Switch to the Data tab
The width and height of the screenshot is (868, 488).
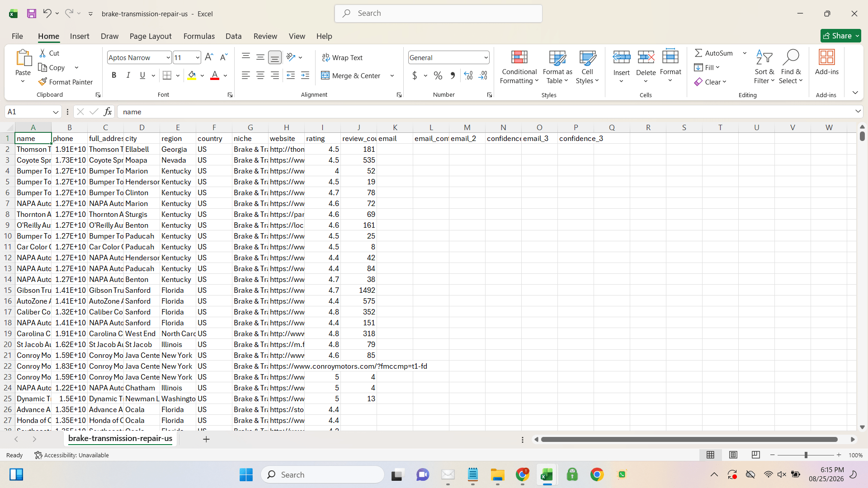233,36
